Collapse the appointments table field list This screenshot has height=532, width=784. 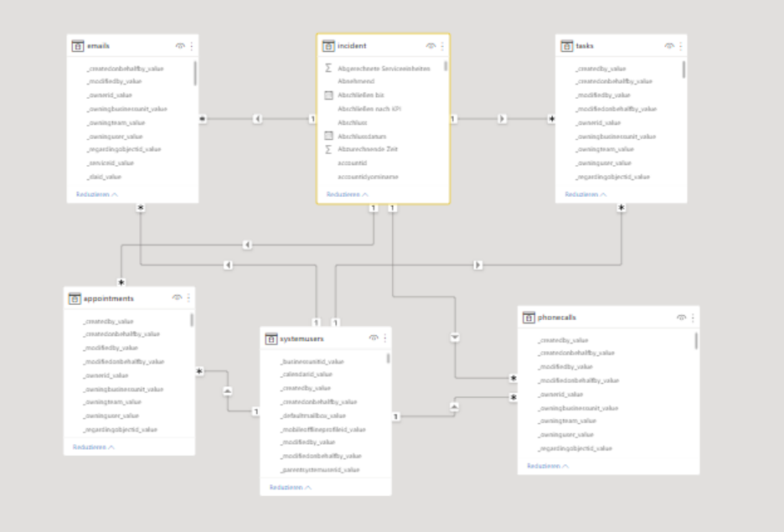point(94,447)
